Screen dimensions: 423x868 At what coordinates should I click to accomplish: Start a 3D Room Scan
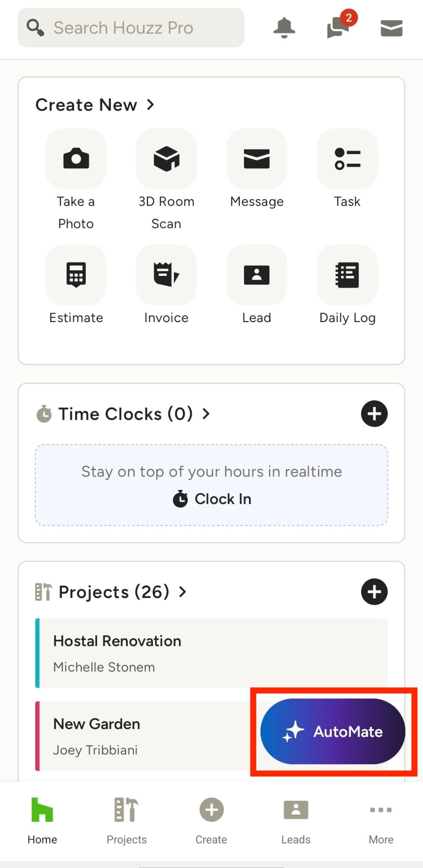(166, 159)
